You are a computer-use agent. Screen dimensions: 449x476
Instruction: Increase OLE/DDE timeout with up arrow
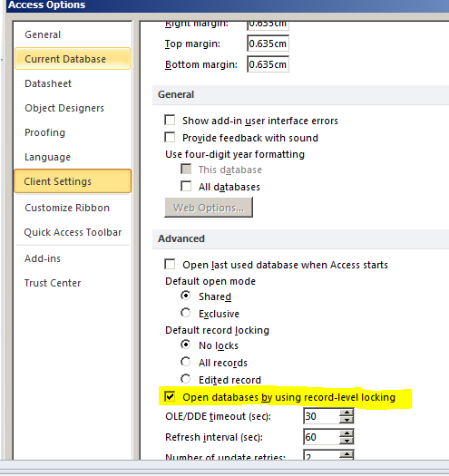click(x=347, y=413)
